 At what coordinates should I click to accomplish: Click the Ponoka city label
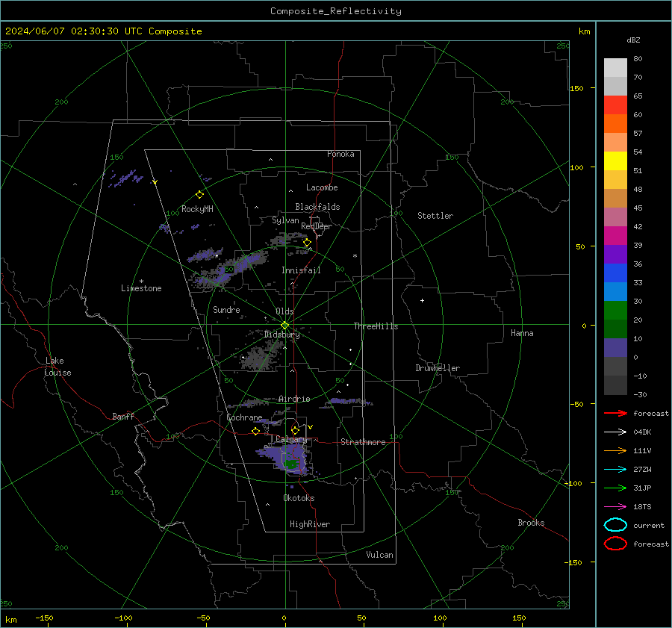[340, 154]
